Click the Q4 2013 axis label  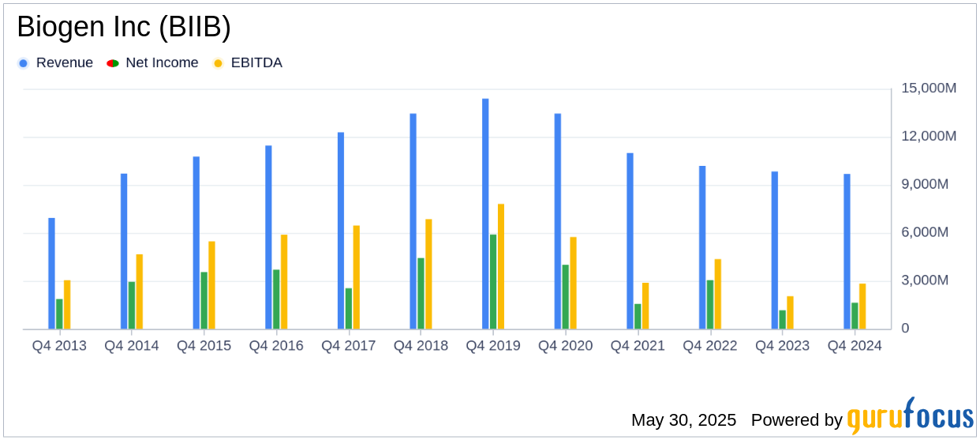pyautogui.click(x=59, y=346)
